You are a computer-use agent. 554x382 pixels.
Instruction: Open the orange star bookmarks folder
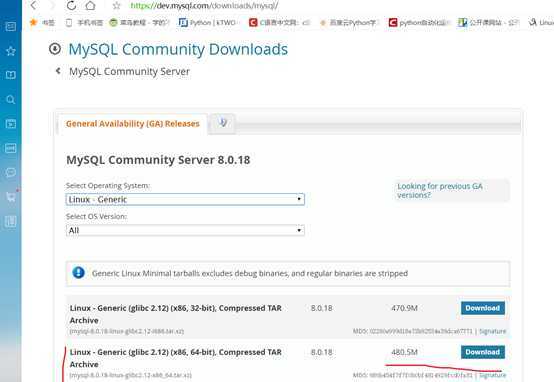(42, 23)
